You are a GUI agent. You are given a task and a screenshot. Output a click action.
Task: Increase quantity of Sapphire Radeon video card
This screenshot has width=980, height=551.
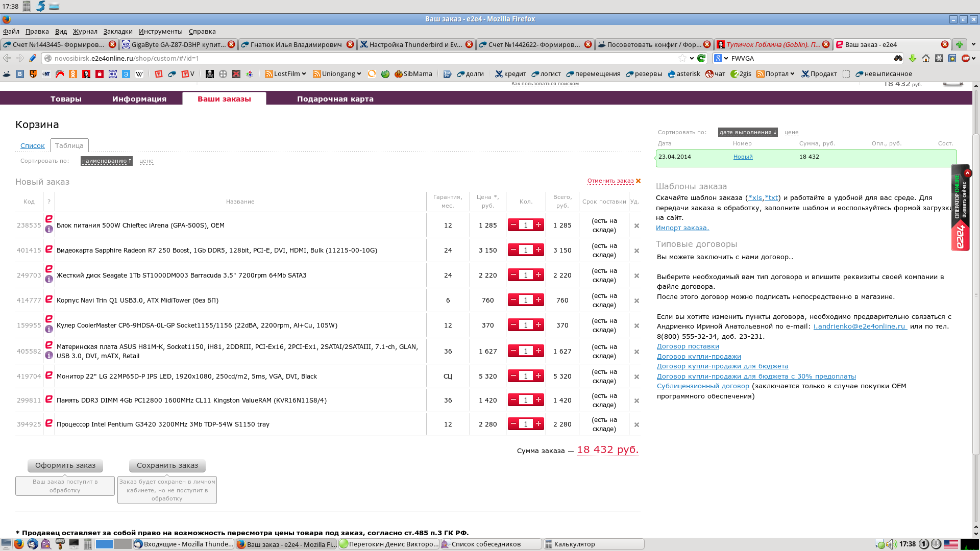click(x=538, y=250)
